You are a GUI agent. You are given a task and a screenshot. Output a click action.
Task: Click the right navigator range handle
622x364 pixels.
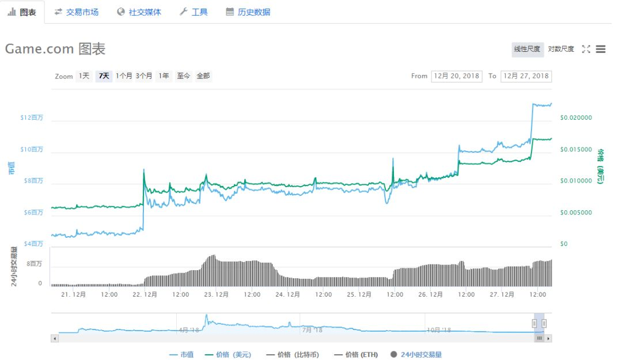544,324
